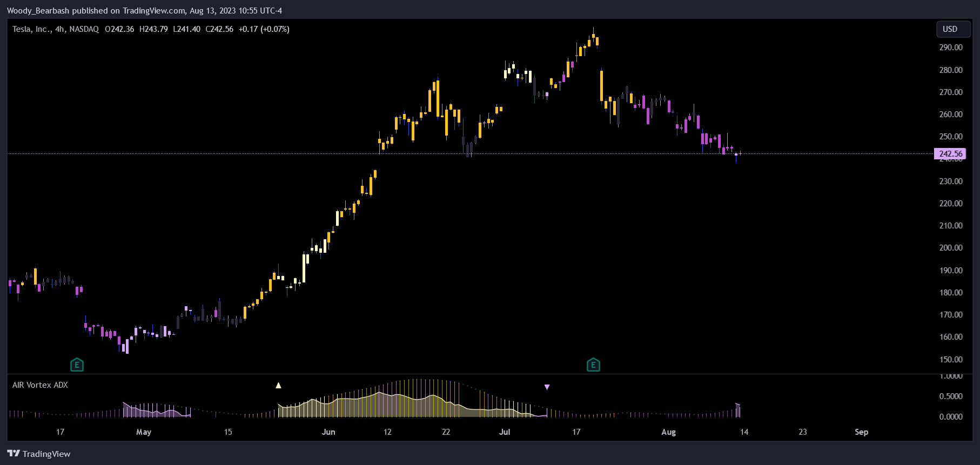Viewport: 980px width, 465px height.
Task: Click the 260.00 price axis label
Action: tap(951, 114)
